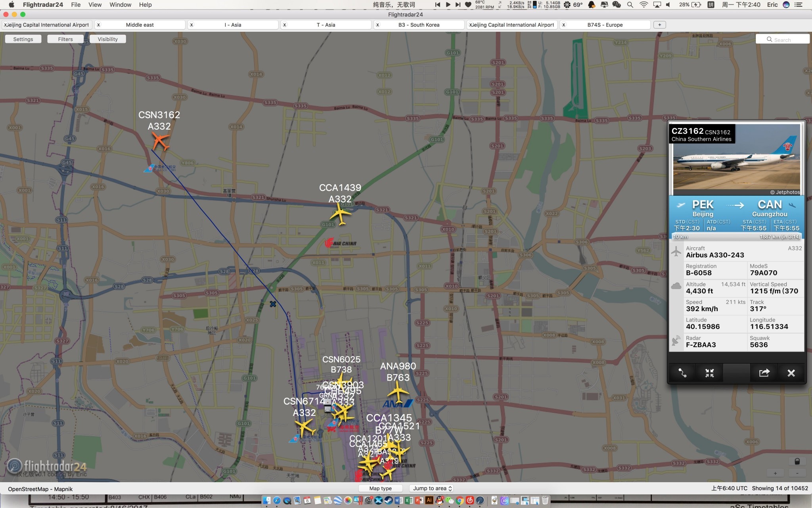Show the route of flight CZ3162
The height and width of the screenshot is (508, 812).
pyautogui.click(x=682, y=373)
